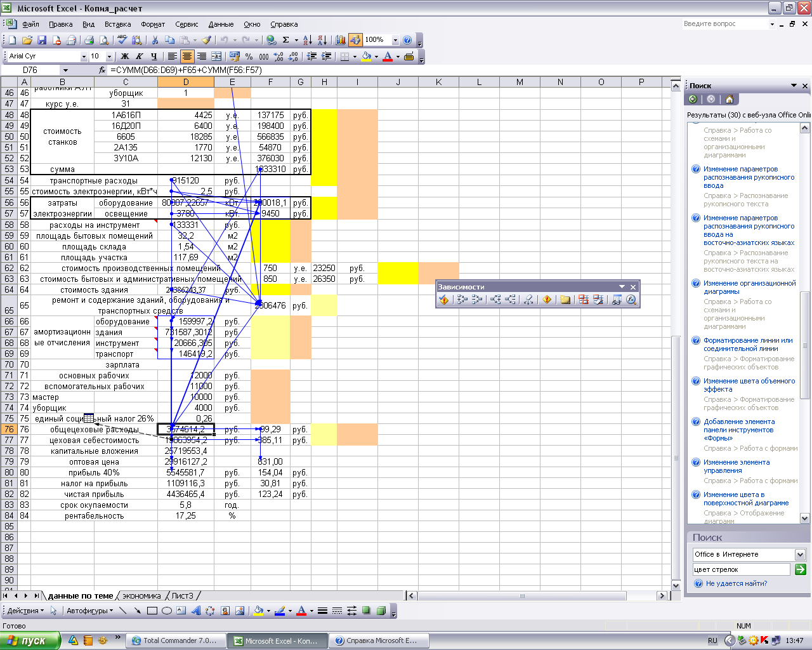Toggle the Drawing toolbar button
812x650 pixels.
tap(355, 40)
